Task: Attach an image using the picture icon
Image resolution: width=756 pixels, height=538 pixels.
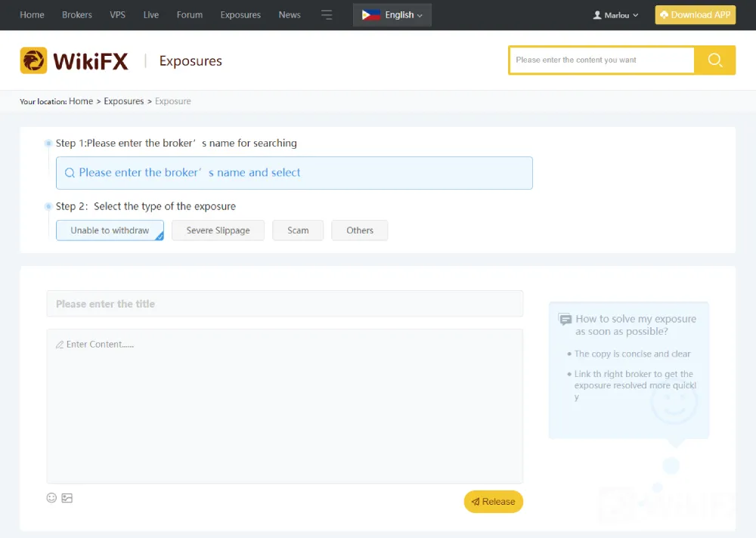Action: (67, 498)
